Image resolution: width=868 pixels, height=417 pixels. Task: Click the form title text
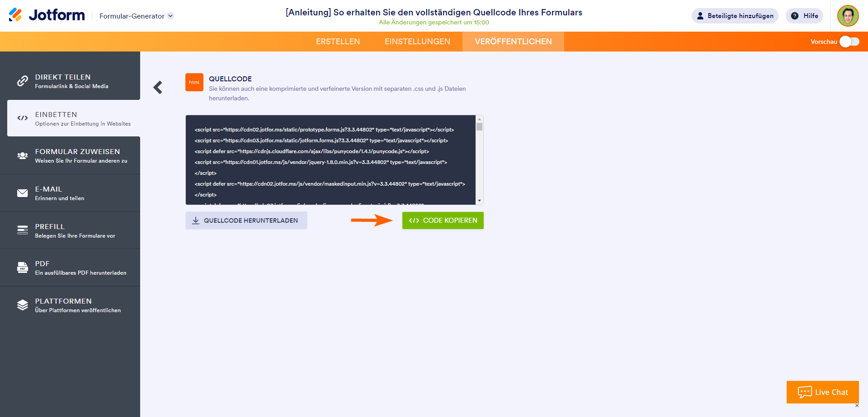434,12
